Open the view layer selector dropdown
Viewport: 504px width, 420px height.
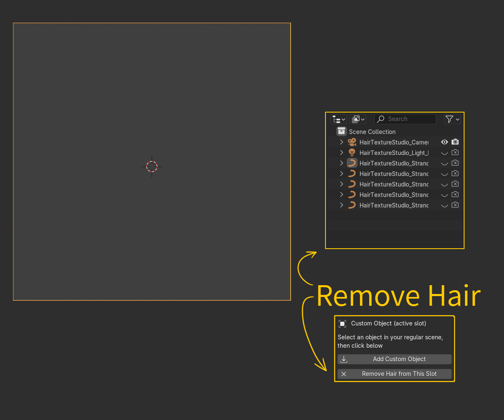(358, 119)
